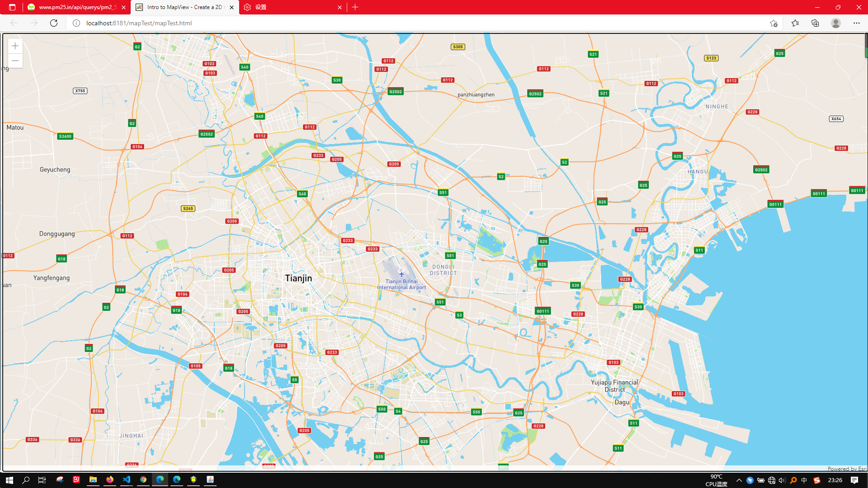Click the X654 road shield
Screen dimensions: 868x488
(x=836, y=119)
